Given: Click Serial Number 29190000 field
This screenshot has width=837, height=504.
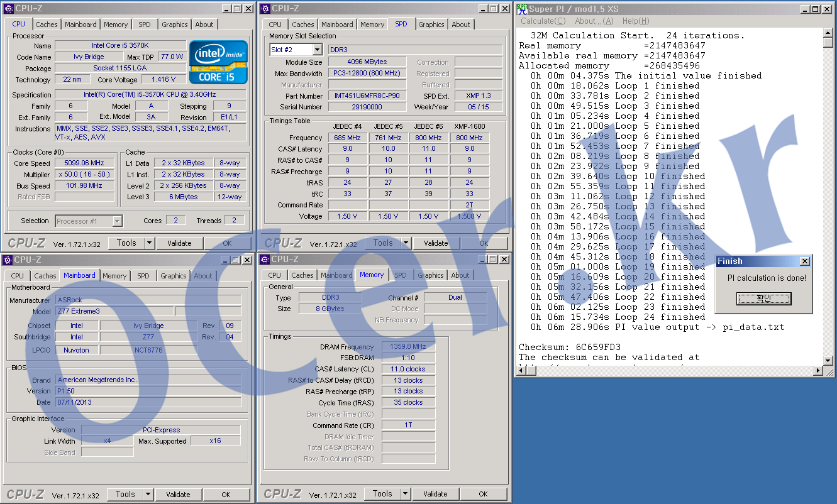Looking at the screenshot, I should [367, 107].
